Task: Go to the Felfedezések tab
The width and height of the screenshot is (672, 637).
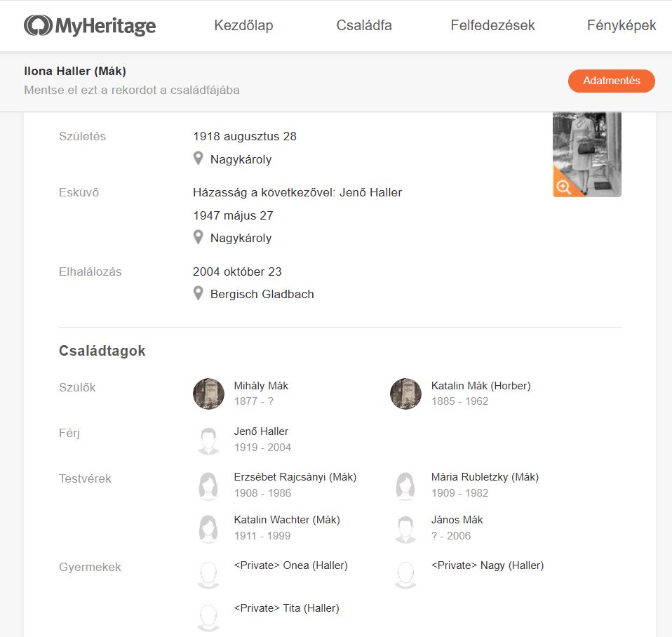Action: click(492, 25)
